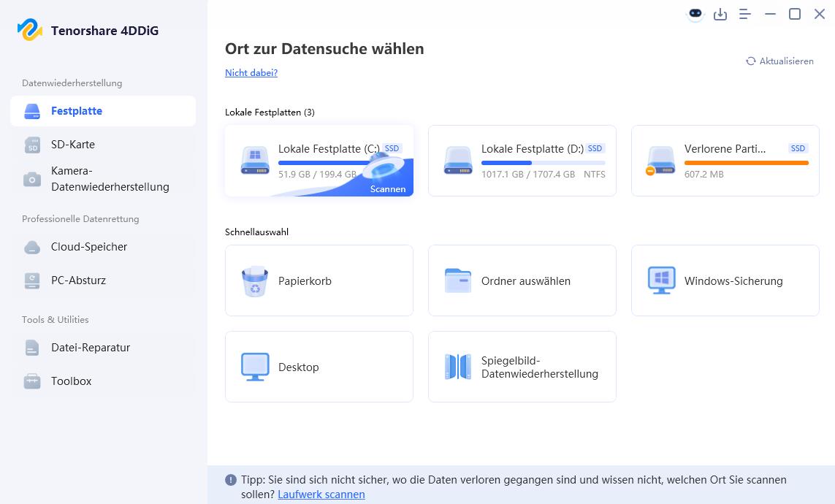Click the orange lost partition usage bar

[746, 163]
